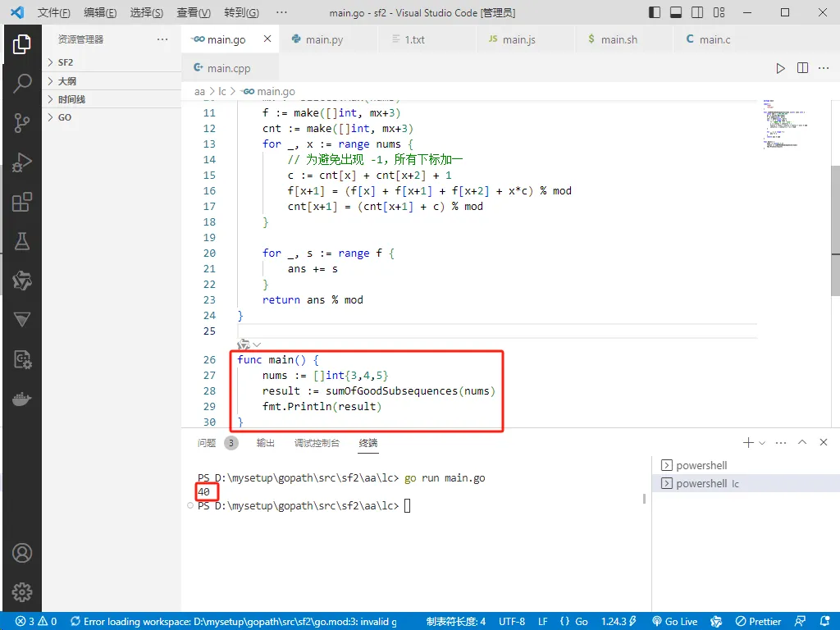Change the UTF-8 file encoding
The width and height of the screenshot is (840, 630).
[x=512, y=622]
